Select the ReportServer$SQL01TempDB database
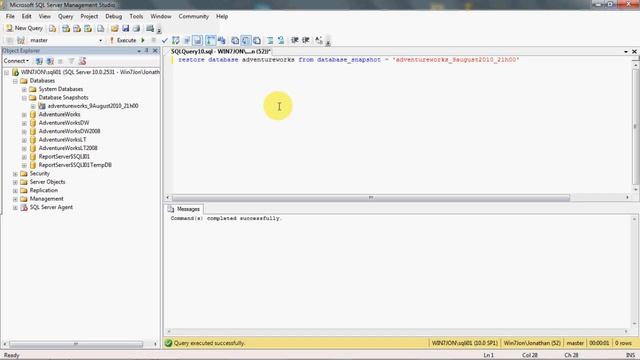 [x=75, y=165]
